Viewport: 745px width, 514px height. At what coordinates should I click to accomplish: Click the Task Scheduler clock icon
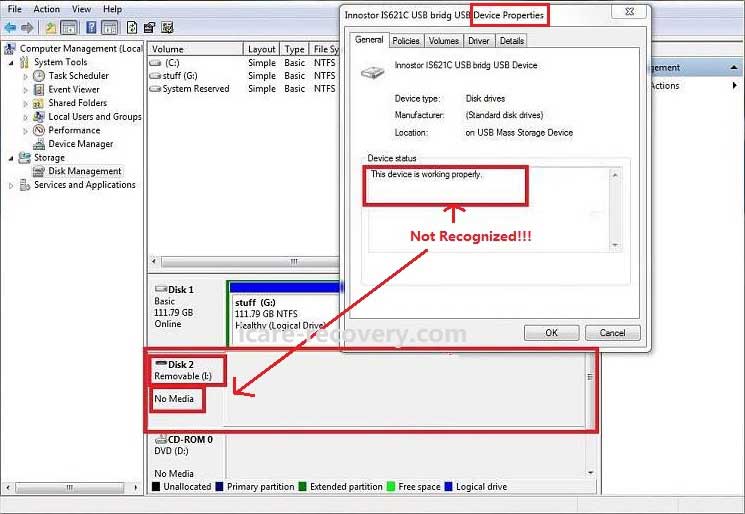(38, 76)
